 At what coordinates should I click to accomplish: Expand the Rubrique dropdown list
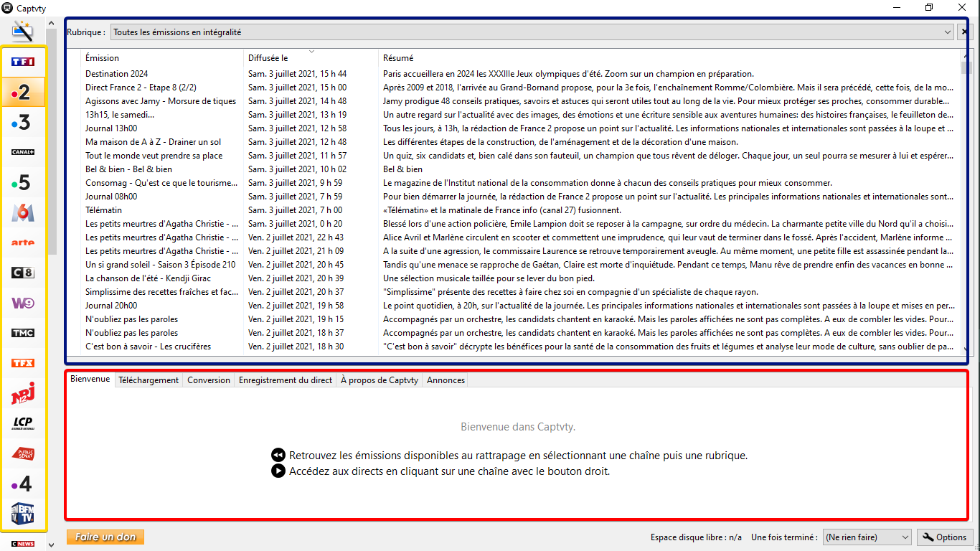tap(948, 32)
